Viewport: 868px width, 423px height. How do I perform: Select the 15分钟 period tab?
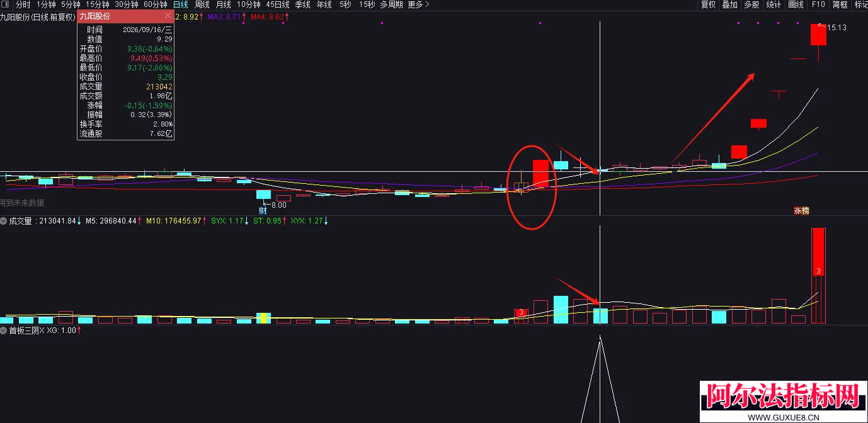coord(97,4)
